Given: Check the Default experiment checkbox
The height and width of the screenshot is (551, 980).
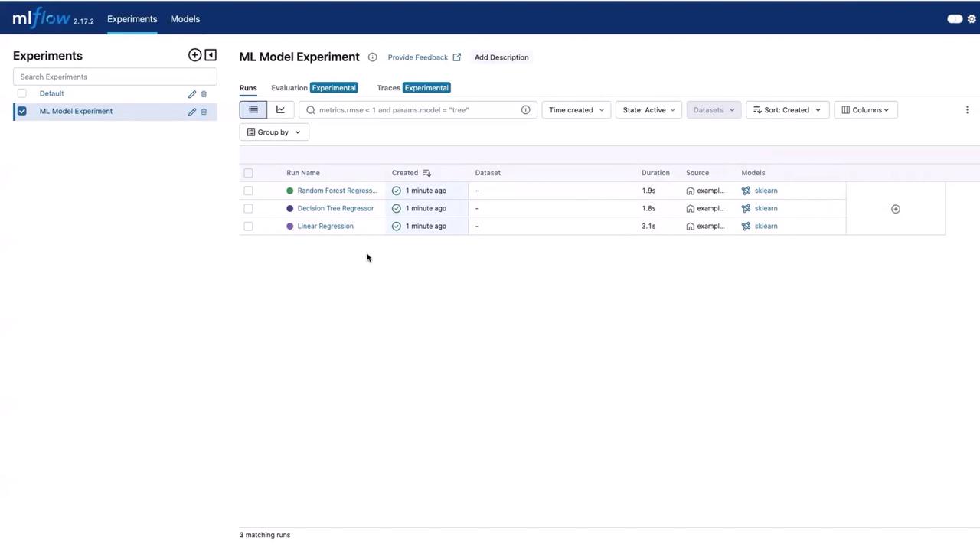Looking at the screenshot, I should point(22,93).
